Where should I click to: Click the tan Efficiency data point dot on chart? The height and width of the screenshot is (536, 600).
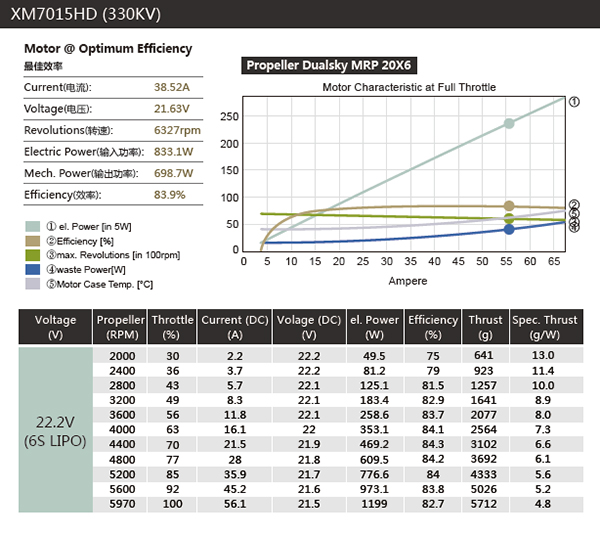click(509, 206)
